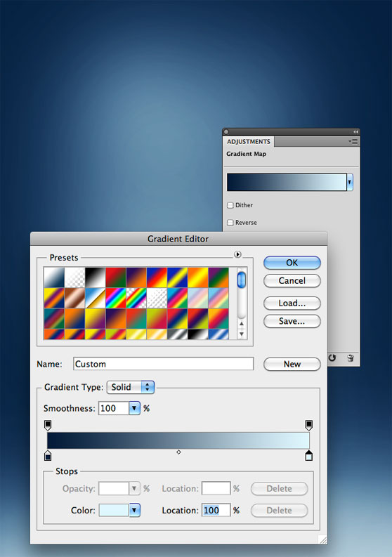Viewport: 392px width, 557px height.
Task: Open the Presets flyout menu arrow
Action: pyautogui.click(x=237, y=254)
